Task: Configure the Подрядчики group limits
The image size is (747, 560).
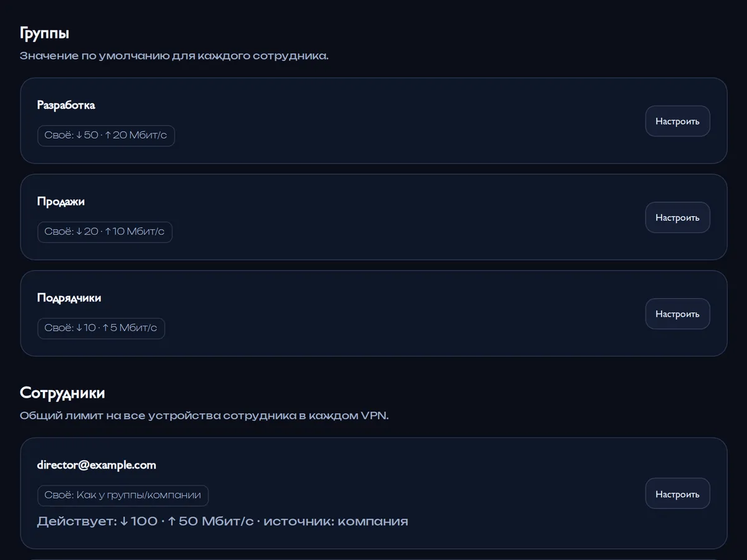Action: click(677, 314)
